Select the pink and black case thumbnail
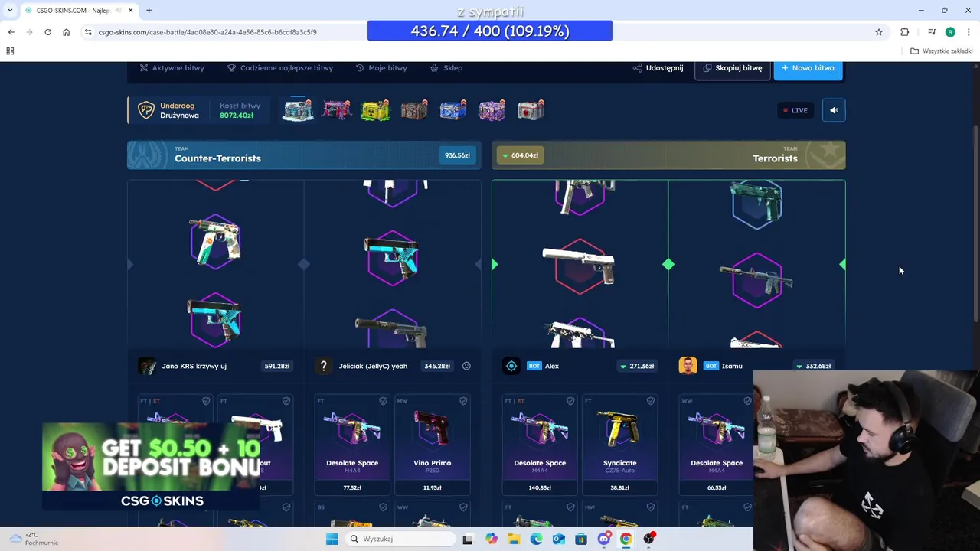980x551 pixels. (336, 110)
